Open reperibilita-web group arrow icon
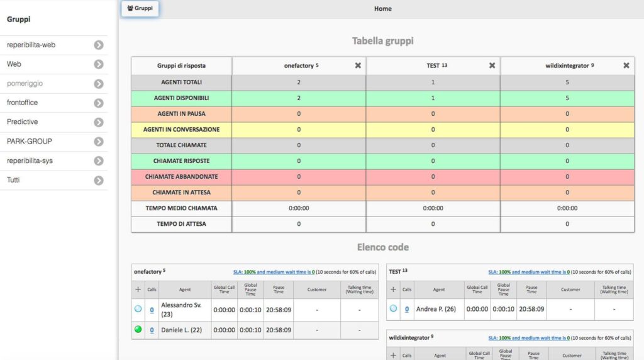 99,45
